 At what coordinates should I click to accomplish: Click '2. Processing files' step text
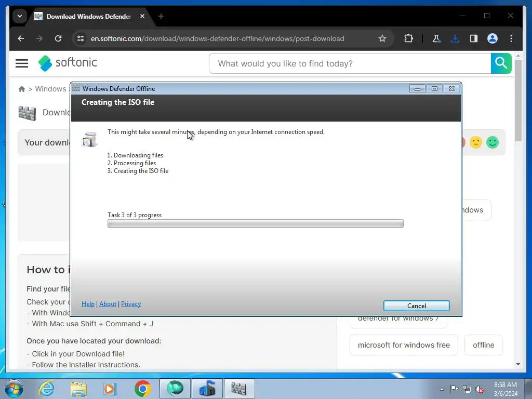[131, 163]
